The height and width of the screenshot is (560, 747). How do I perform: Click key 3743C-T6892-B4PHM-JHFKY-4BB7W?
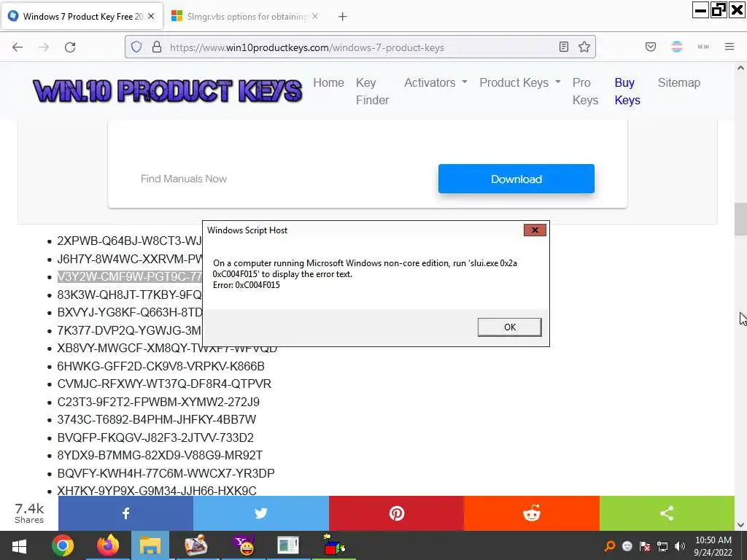pyautogui.click(x=157, y=419)
